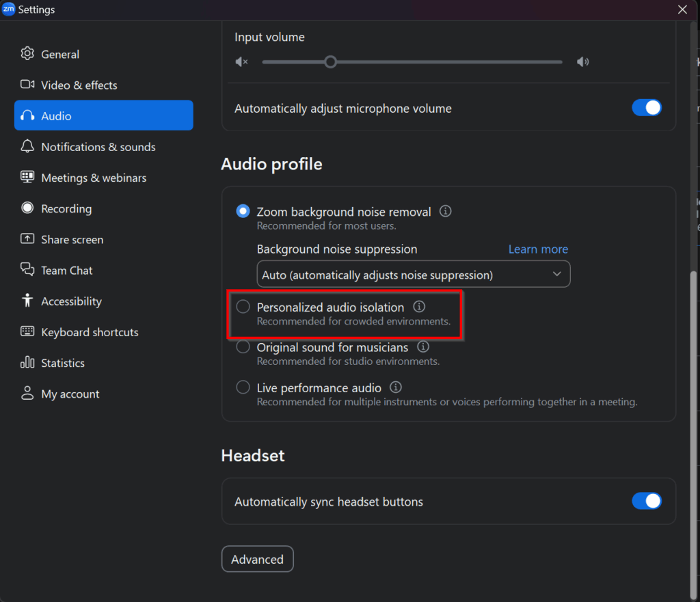The height and width of the screenshot is (602, 700).
Task: Click info icon beside Original sound for musicians
Action: pyautogui.click(x=423, y=347)
